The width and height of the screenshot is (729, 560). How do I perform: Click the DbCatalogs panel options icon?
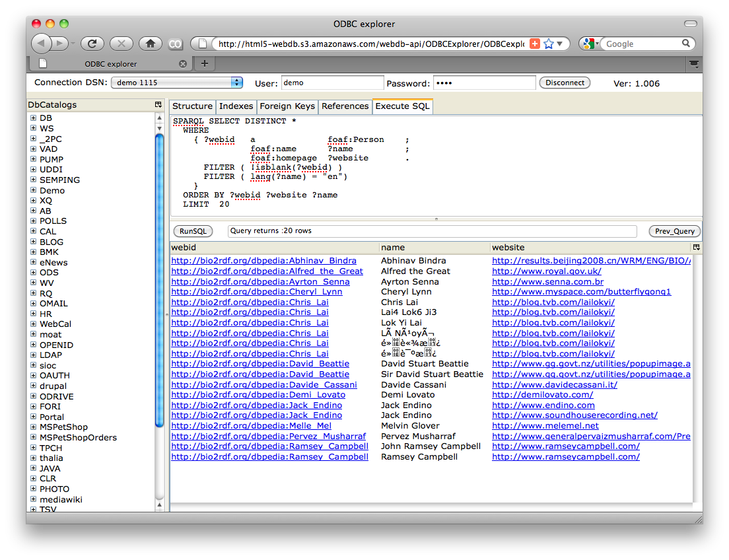click(158, 104)
